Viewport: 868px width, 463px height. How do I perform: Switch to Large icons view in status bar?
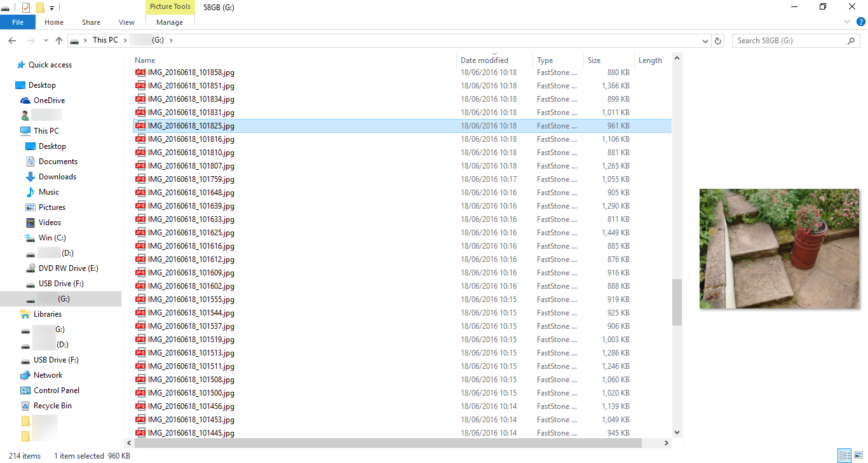pos(858,455)
